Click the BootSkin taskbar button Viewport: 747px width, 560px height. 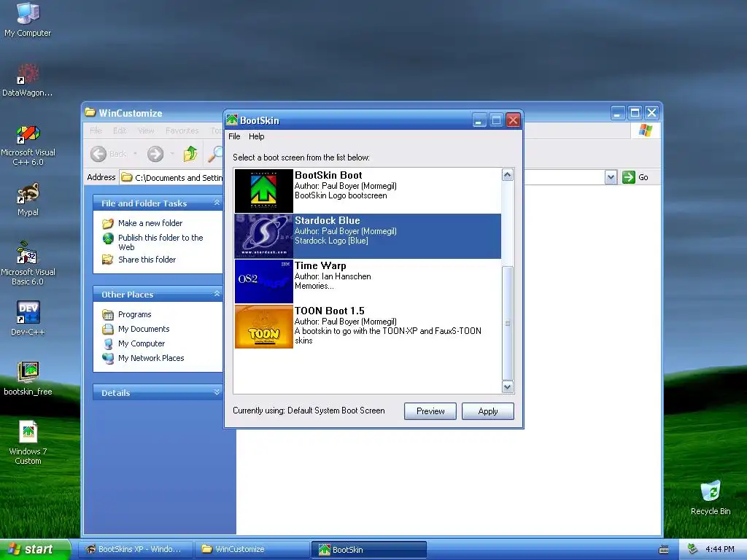(x=368, y=549)
